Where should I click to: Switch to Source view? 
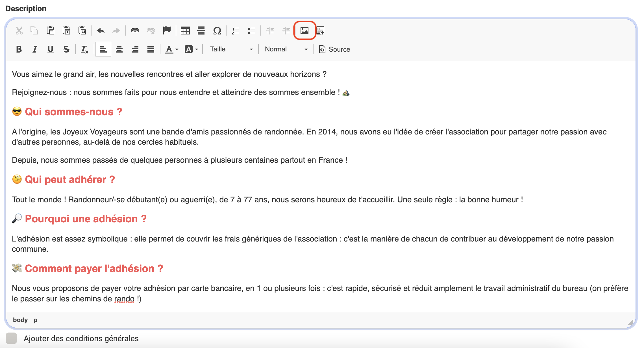(334, 49)
